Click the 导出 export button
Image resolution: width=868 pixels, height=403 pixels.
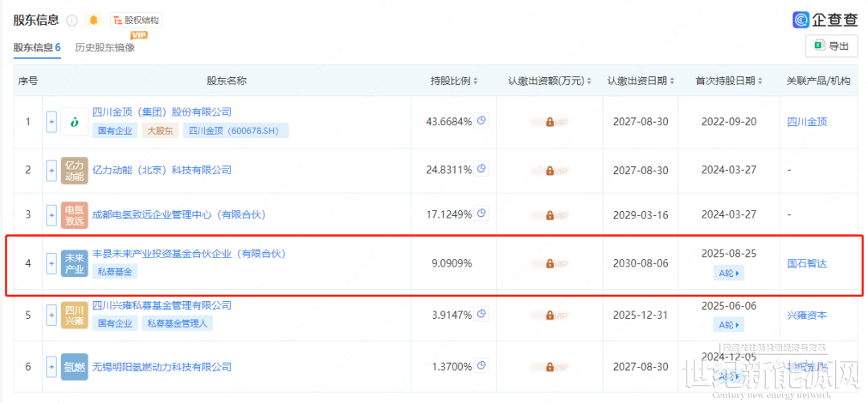pos(831,46)
